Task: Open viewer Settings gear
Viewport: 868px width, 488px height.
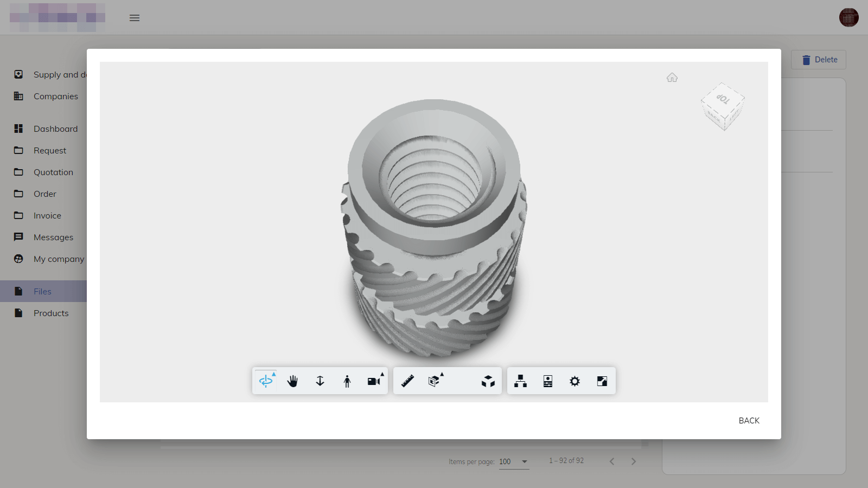Action: pyautogui.click(x=575, y=381)
